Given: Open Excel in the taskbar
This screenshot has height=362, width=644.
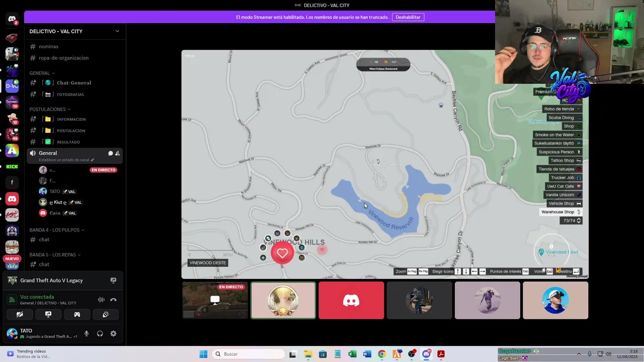Looking at the screenshot, I should [x=352, y=354].
